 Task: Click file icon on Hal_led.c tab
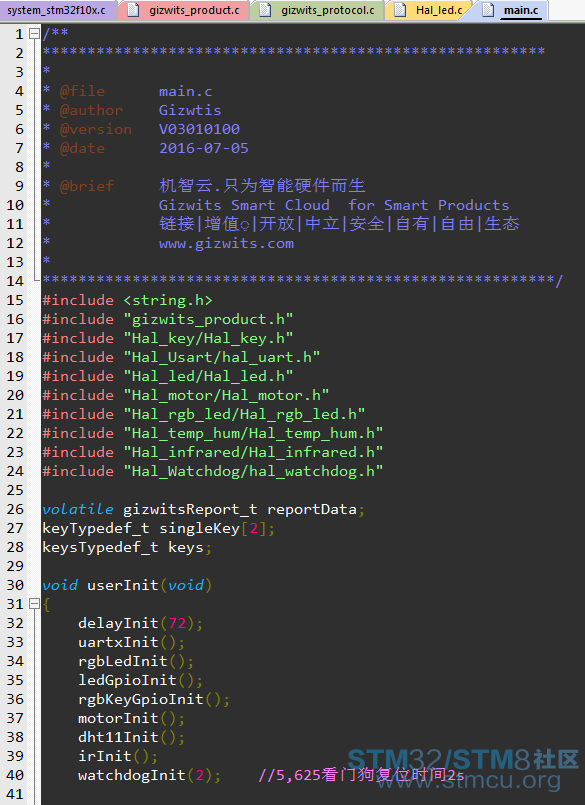[x=400, y=10]
